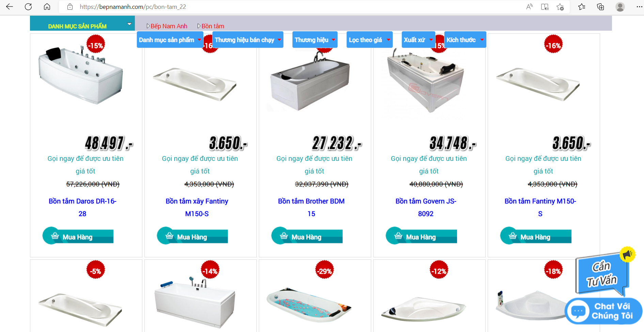Screen dimensions: 644x332
Task: Add page to favorites star icon
Action: [560, 7]
